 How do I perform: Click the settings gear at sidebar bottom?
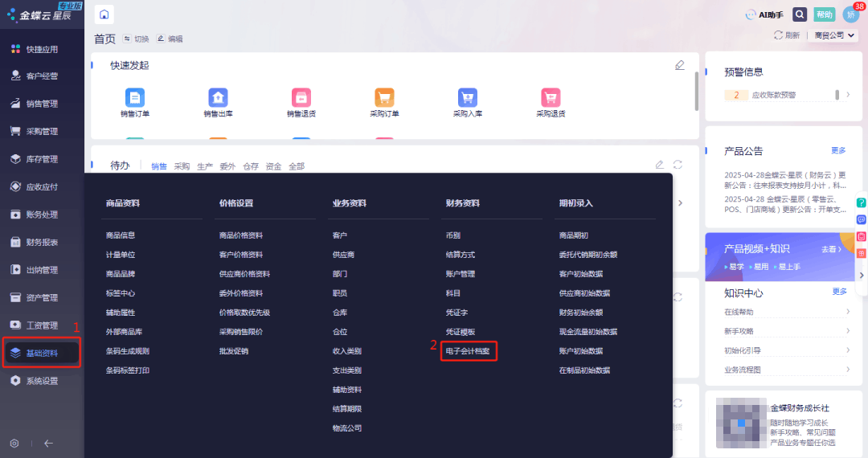coord(14,443)
